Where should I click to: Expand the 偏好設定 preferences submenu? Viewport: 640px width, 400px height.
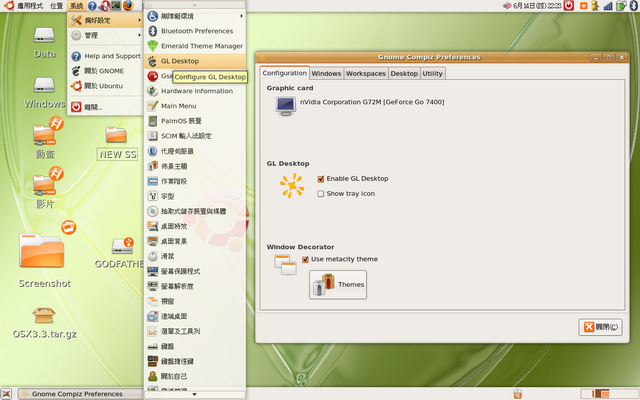105,20
